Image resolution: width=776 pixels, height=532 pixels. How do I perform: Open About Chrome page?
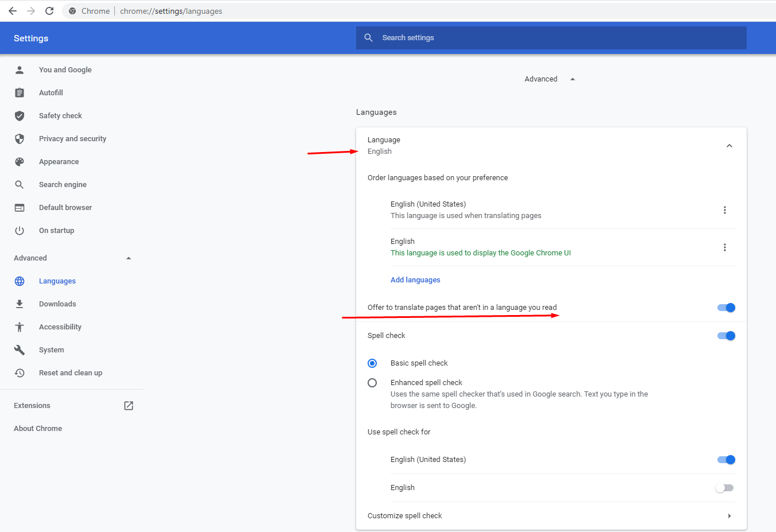pyautogui.click(x=38, y=429)
